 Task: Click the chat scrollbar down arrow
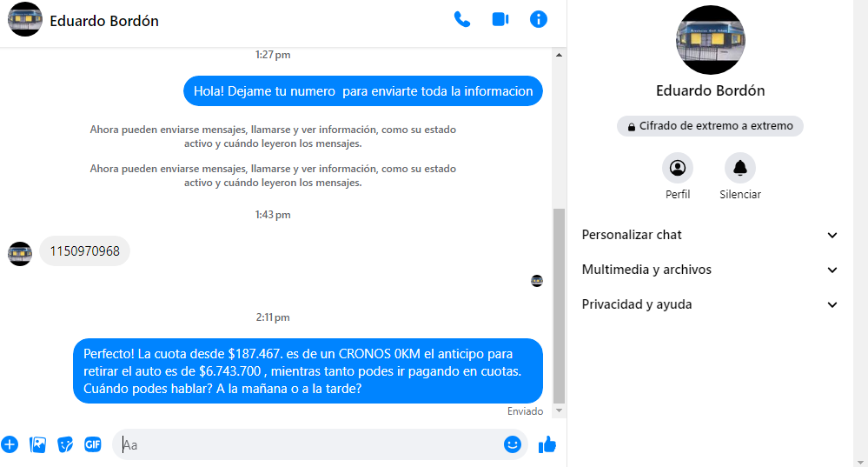click(x=559, y=410)
